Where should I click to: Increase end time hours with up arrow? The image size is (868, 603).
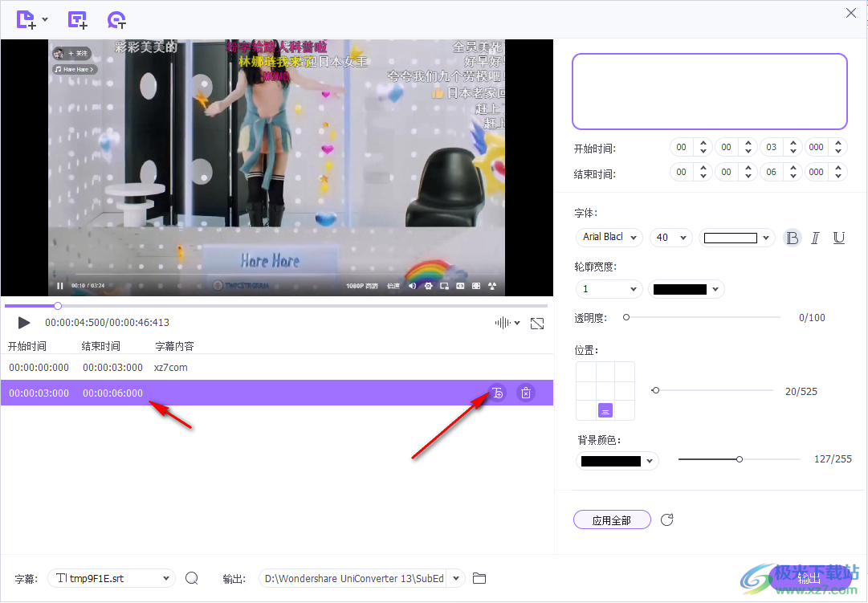pos(703,168)
